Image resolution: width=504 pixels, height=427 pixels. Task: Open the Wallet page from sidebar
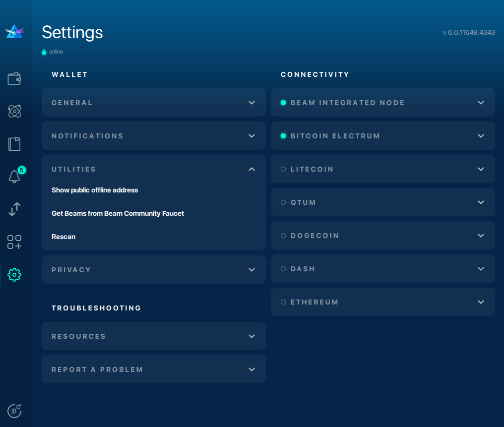14,78
